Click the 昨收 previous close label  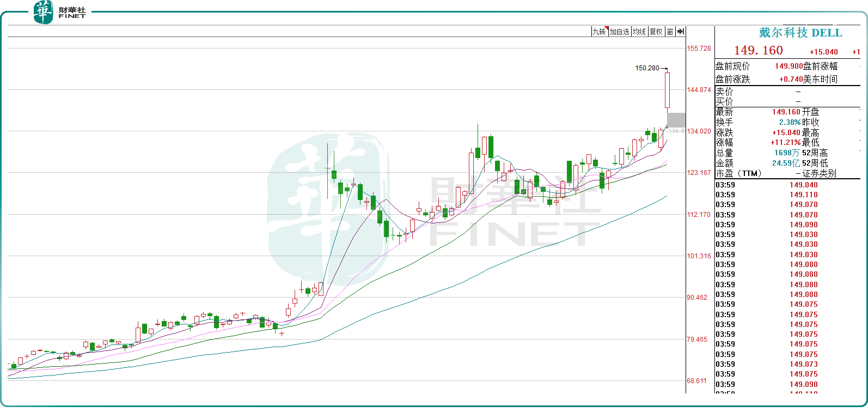coord(810,122)
